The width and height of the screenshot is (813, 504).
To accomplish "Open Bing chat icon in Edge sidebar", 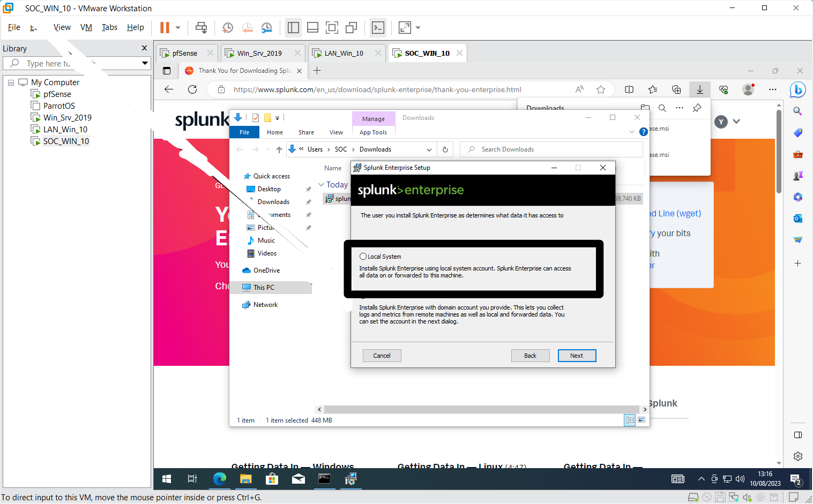I will tap(797, 89).
